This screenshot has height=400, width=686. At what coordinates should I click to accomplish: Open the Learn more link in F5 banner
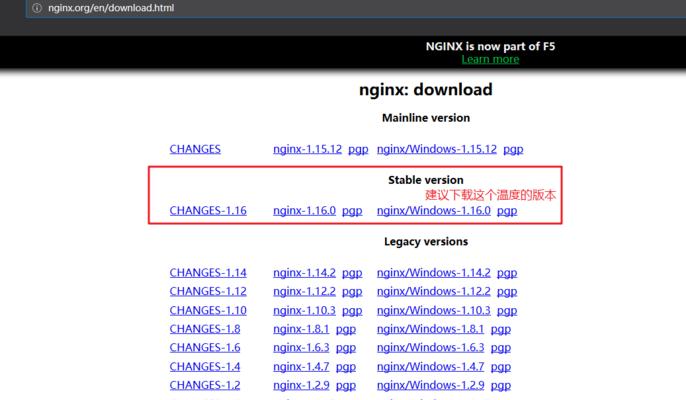coord(490,60)
